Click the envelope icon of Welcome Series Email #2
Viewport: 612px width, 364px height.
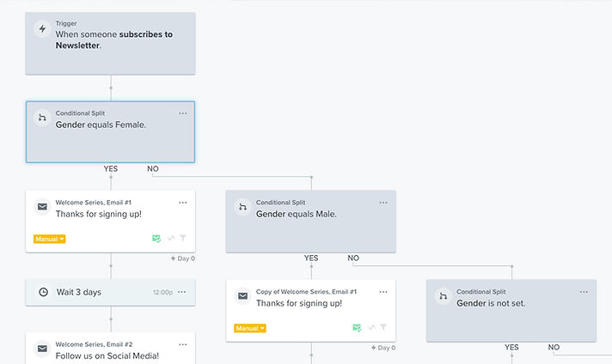tap(42, 349)
